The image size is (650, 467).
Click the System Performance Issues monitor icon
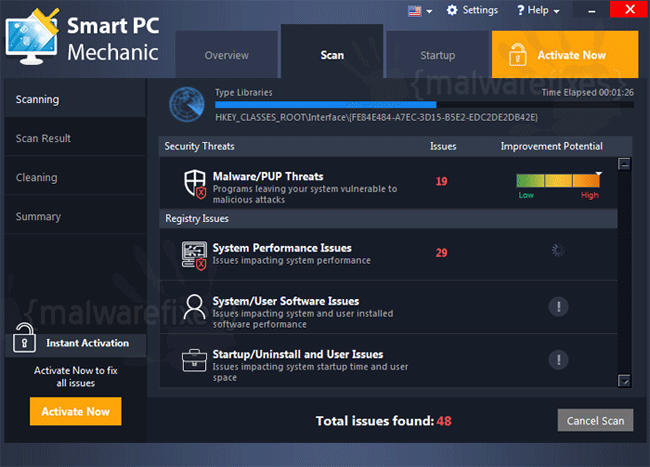(x=194, y=256)
